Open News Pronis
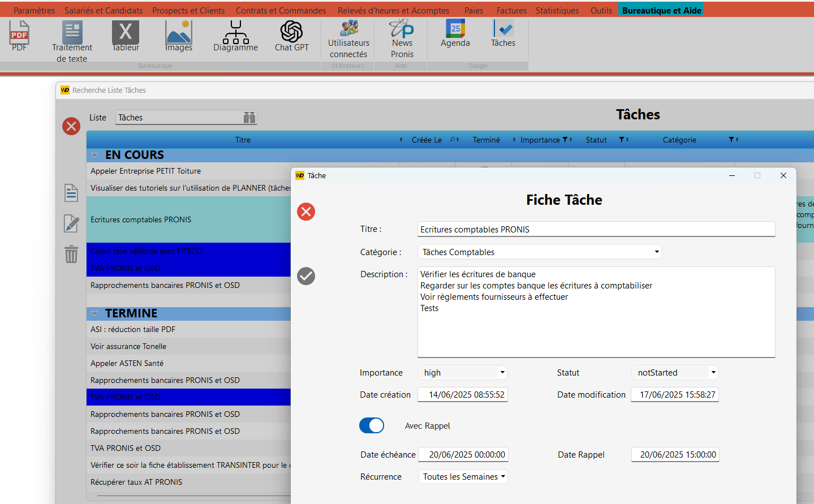Screen dimensions: 814x504 (x=402, y=39)
